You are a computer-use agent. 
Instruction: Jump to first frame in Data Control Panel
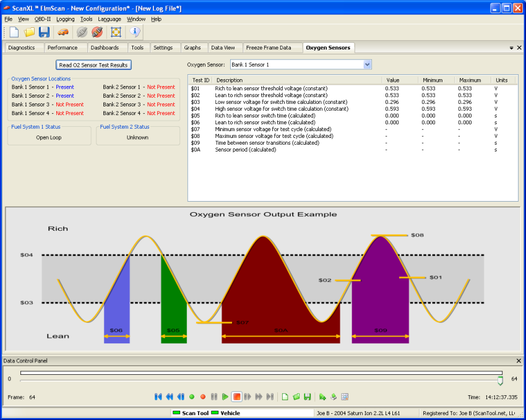click(x=158, y=397)
